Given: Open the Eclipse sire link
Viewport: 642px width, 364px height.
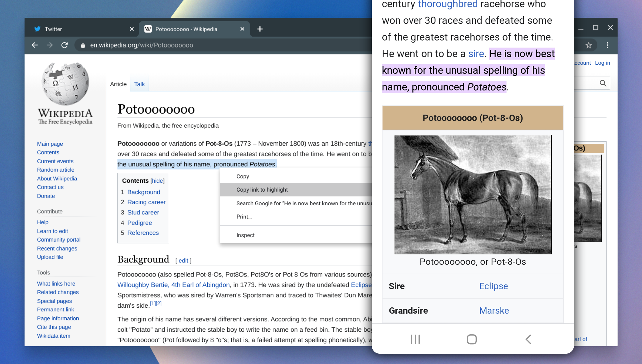Looking at the screenshot, I should click(493, 286).
